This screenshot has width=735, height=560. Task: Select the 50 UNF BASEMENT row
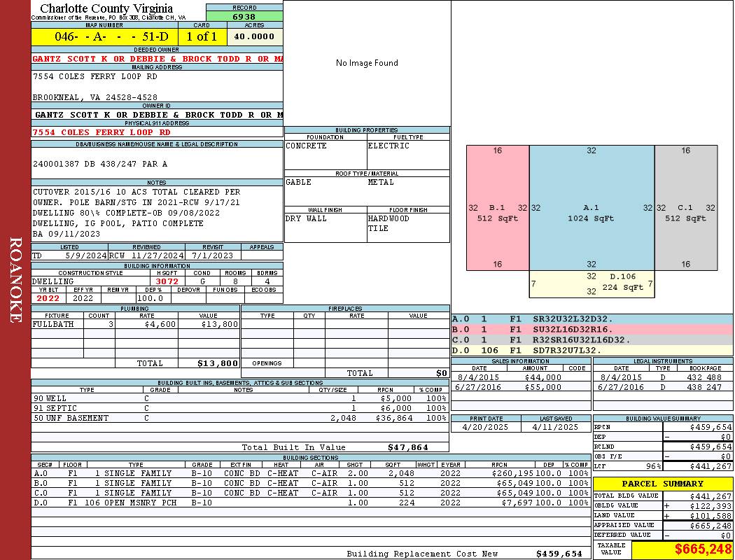click(240, 418)
